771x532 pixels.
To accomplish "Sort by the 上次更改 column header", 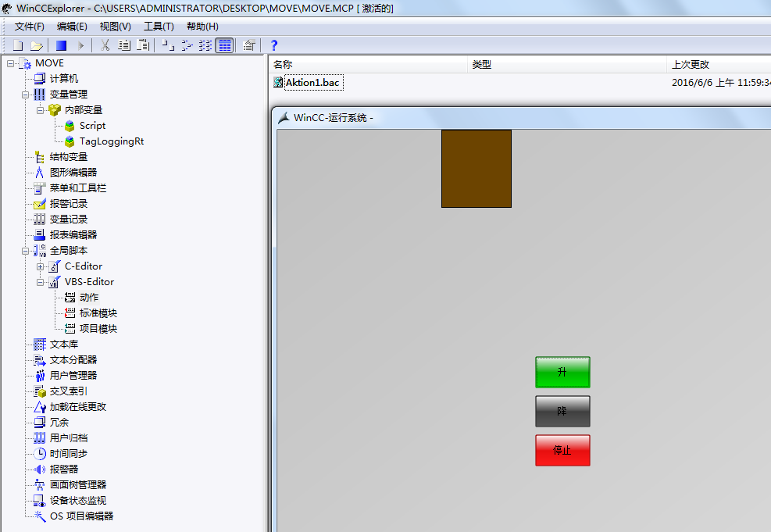I will pyautogui.click(x=719, y=64).
